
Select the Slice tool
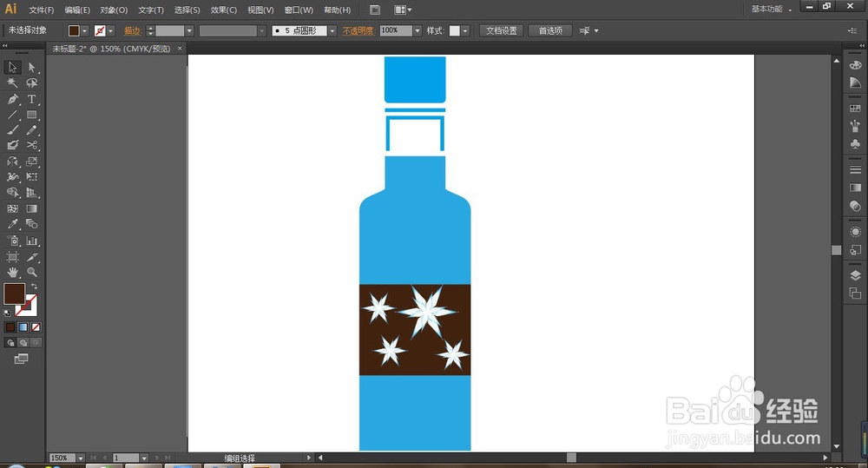point(31,257)
